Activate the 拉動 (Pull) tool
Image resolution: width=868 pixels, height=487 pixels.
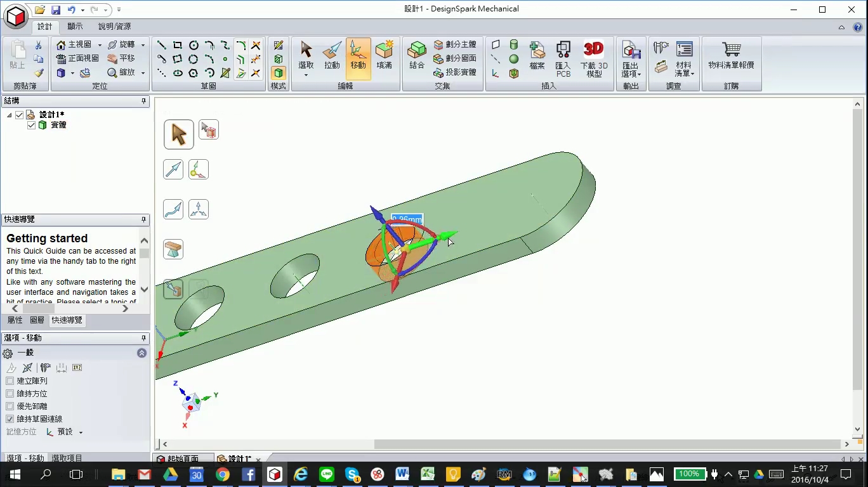(x=332, y=55)
